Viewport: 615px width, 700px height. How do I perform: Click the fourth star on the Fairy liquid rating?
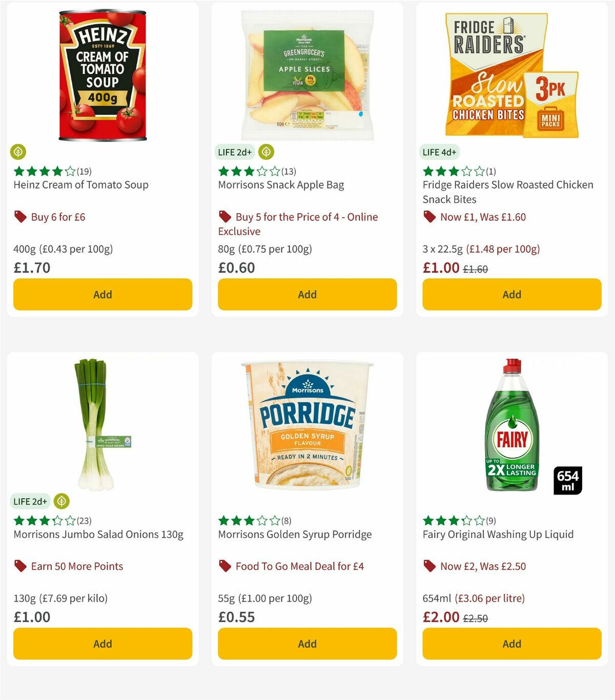466,520
